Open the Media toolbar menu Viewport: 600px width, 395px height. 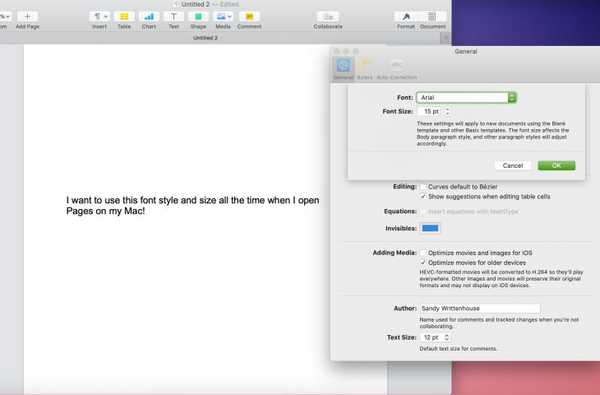(x=223, y=16)
